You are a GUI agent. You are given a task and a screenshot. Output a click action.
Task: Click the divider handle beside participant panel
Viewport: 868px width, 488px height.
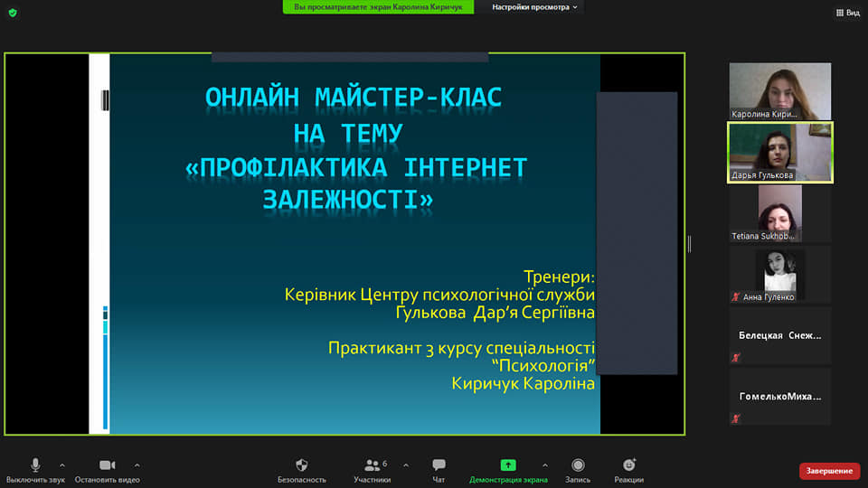pyautogui.click(x=689, y=244)
